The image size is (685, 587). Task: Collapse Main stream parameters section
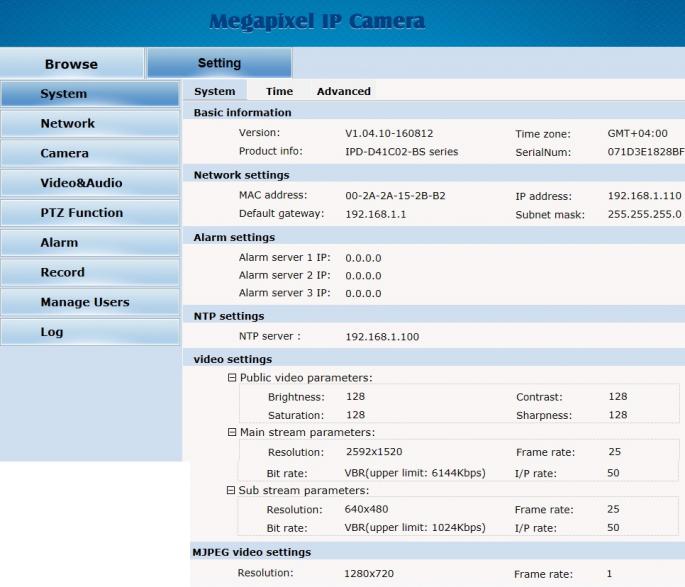232,432
